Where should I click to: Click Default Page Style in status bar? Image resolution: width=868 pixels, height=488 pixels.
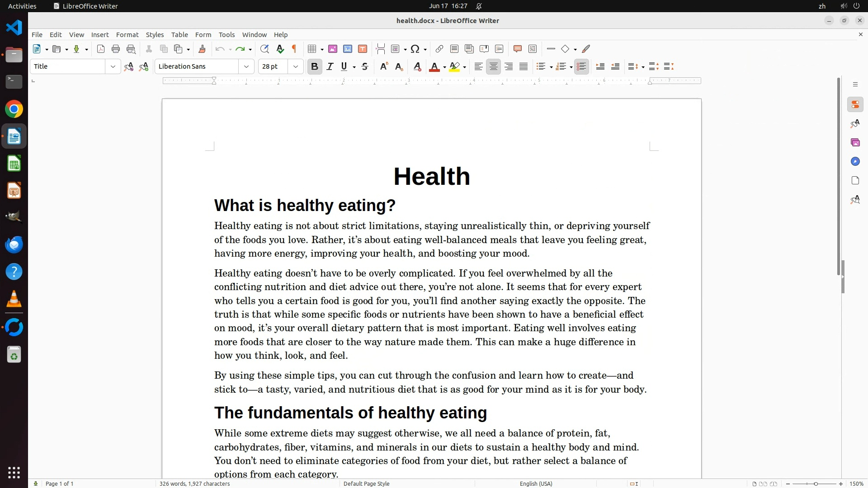pyautogui.click(x=366, y=483)
